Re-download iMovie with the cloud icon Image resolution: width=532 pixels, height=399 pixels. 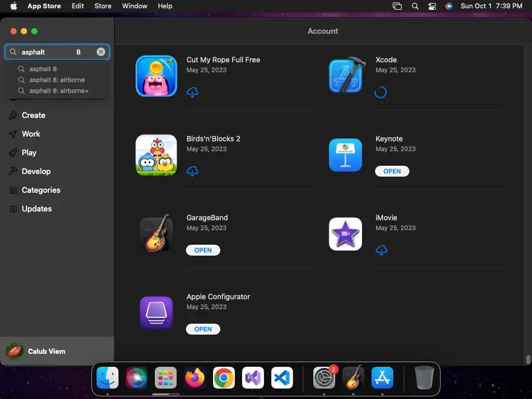click(381, 250)
